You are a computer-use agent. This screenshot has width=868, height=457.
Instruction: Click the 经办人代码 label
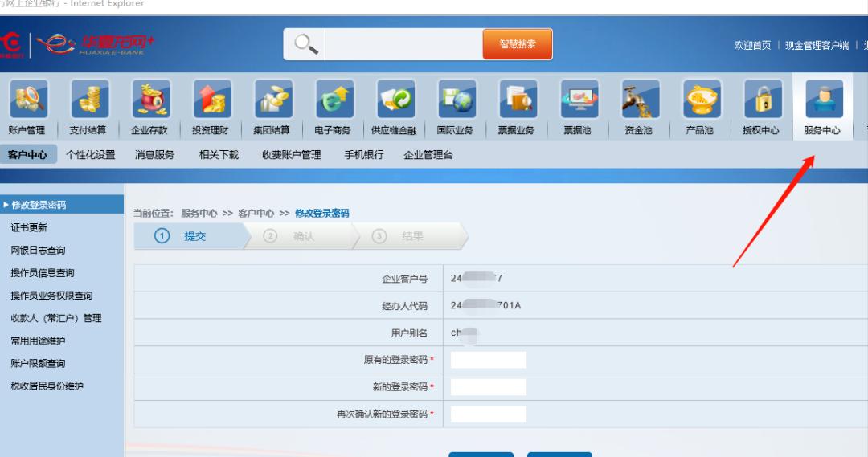(404, 306)
